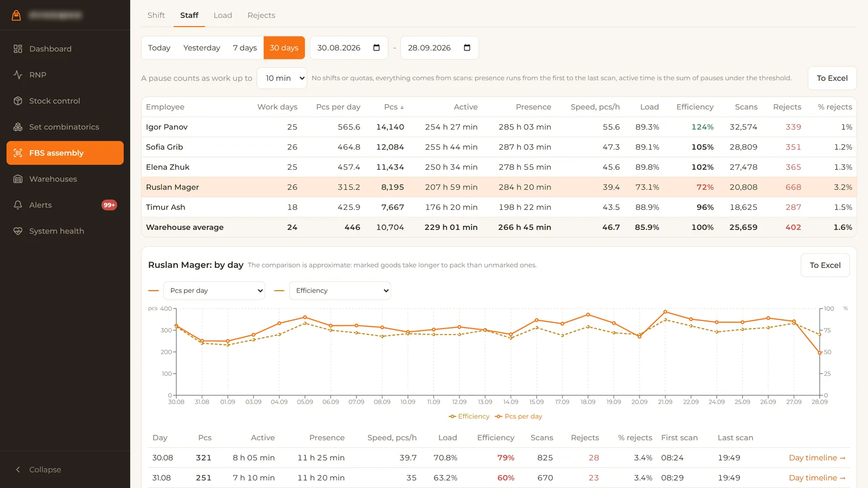Switch to the Shift tab
868x488 pixels.
pos(156,15)
